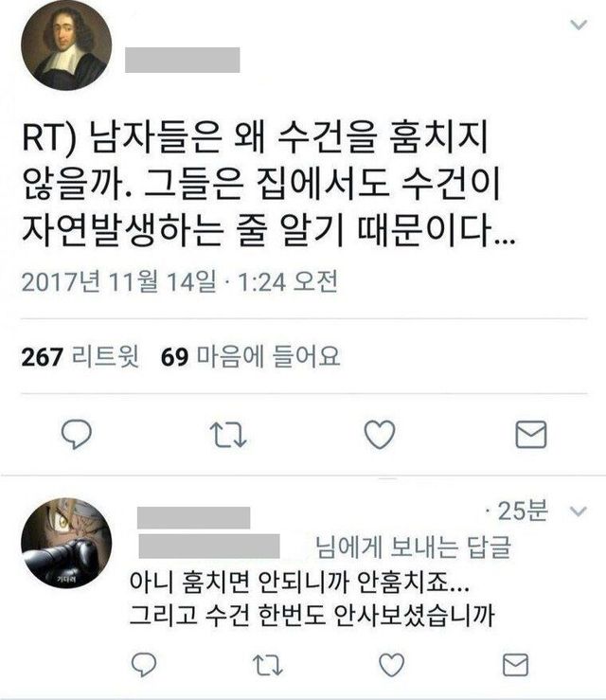Open the main tweet options chevron
The width and height of the screenshot is (606, 700).
click(x=579, y=25)
